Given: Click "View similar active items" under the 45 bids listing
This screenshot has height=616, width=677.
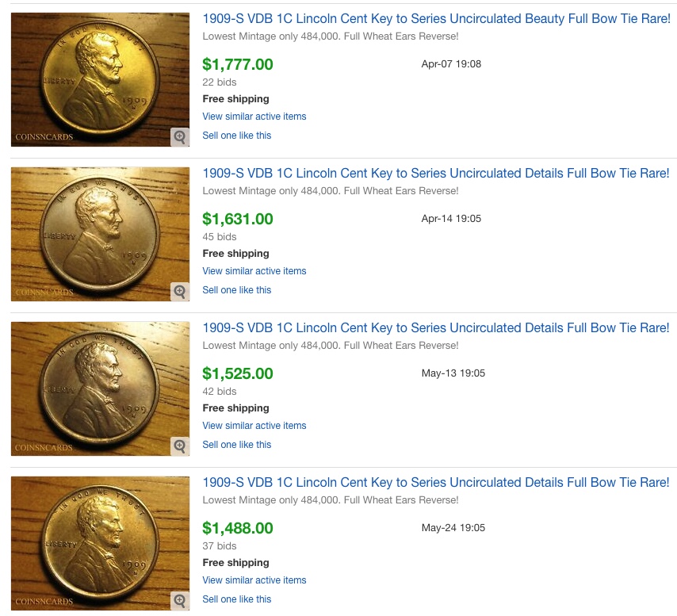Looking at the screenshot, I should [x=254, y=271].
